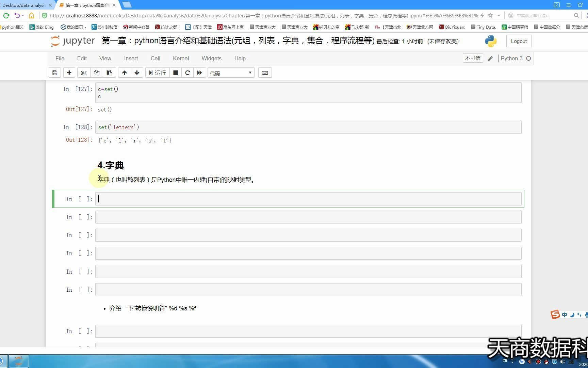Click the Logout button
The height and width of the screenshot is (368, 588).
(x=518, y=41)
